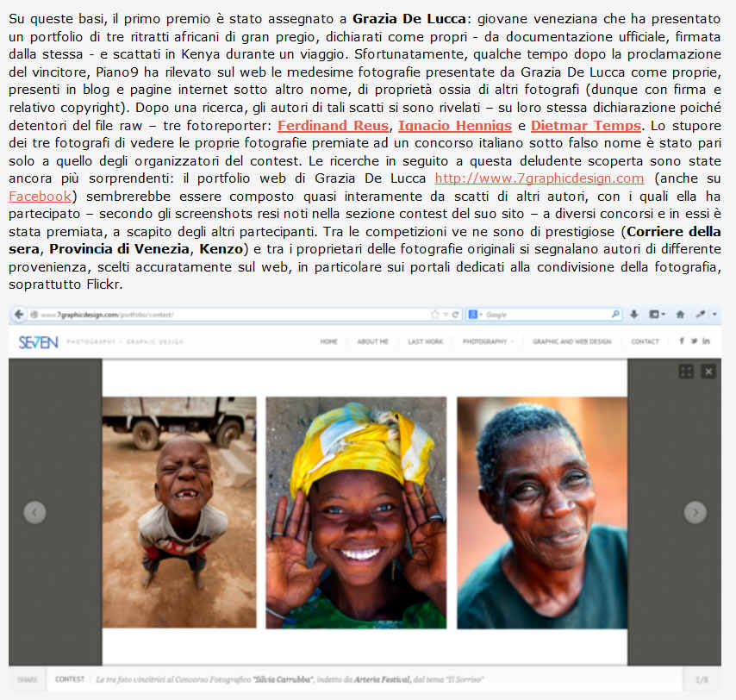Open the browser downloads arrow icon
This screenshot has height=700, width=736.
point(634,315)
